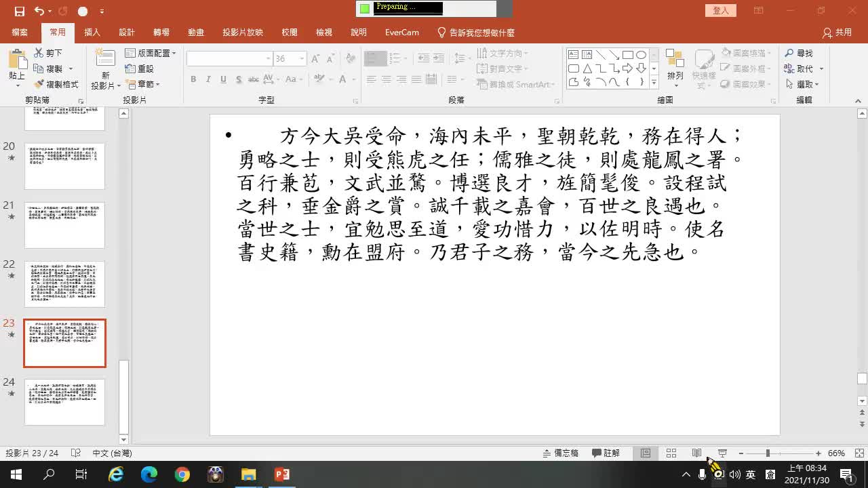Switch to the EverCam tab

click(x=402, y=32)
